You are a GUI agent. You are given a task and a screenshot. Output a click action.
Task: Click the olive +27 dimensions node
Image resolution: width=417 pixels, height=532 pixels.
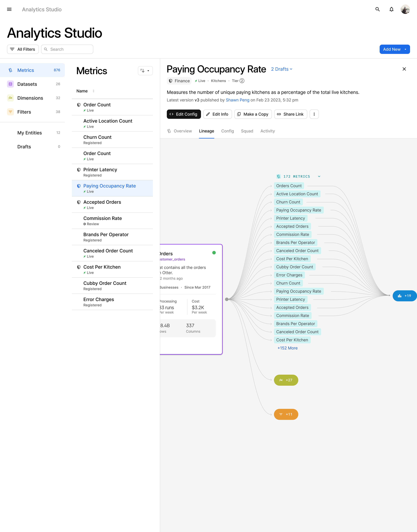click(x=286, y=380)
